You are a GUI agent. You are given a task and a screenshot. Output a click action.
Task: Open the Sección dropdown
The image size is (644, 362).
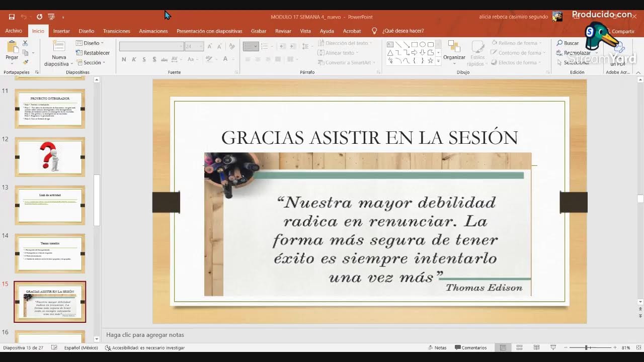tap(91, 62)
